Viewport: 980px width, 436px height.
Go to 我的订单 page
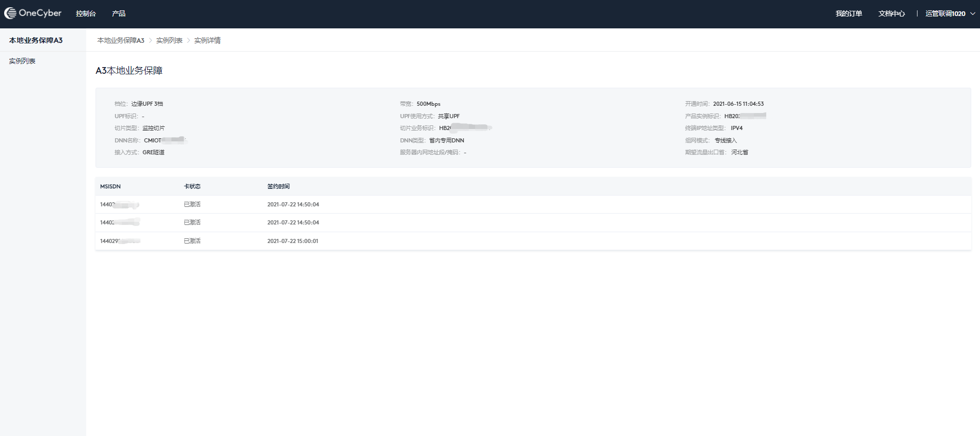tap(848, 13)
